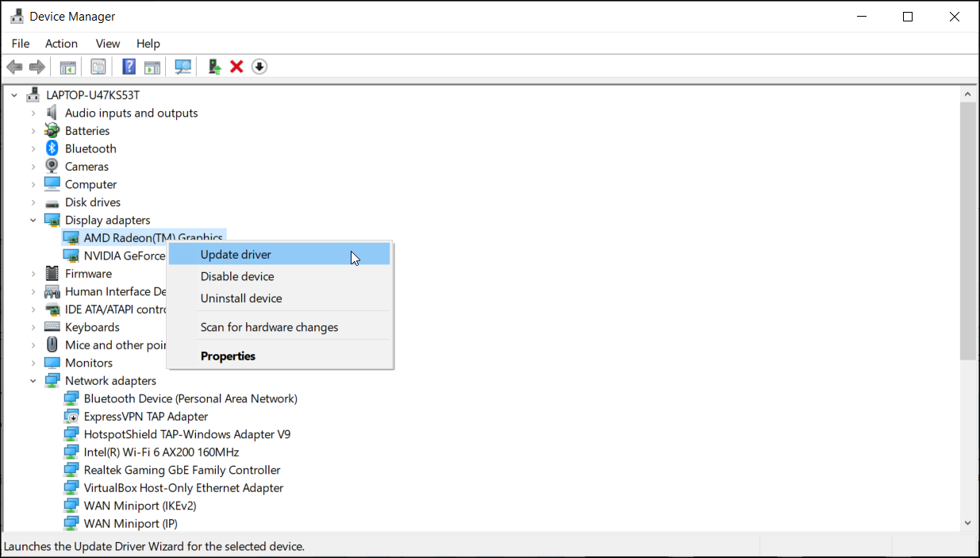Image resolution: width=980 pixels, height=558 pixels.
Task: Click the vertical scrollbar down arrow
Action: [x=967, y=522]
